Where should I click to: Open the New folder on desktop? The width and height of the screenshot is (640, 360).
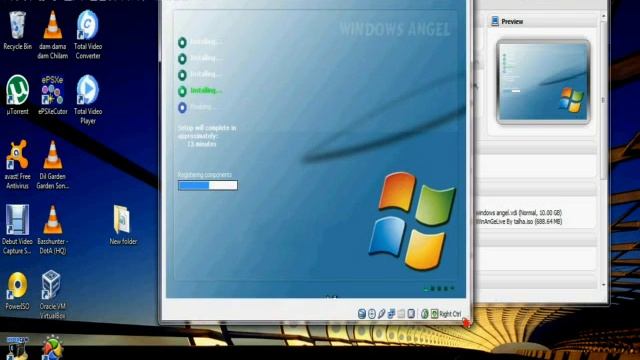tap(123, 225)
